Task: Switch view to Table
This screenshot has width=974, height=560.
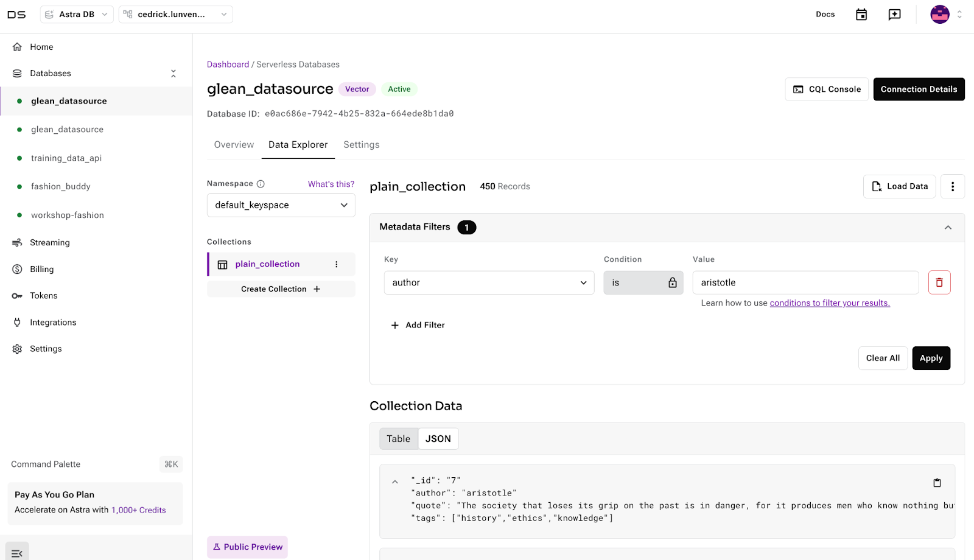Action: tap(399, 439)
